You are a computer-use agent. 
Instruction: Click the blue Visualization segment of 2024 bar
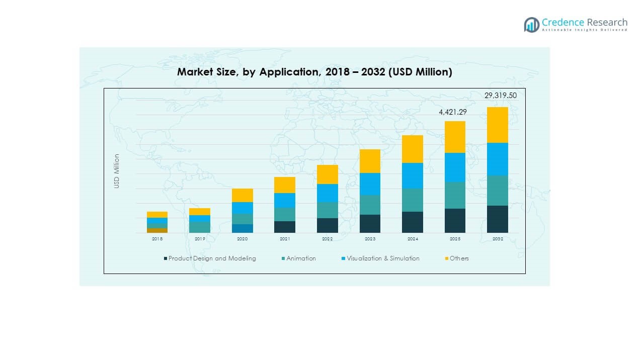[413, 175]
